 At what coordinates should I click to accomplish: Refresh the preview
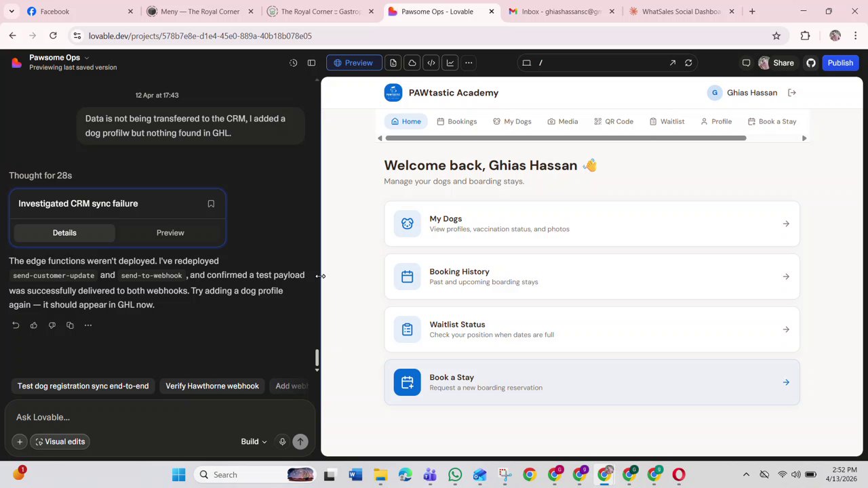[688, 63]
